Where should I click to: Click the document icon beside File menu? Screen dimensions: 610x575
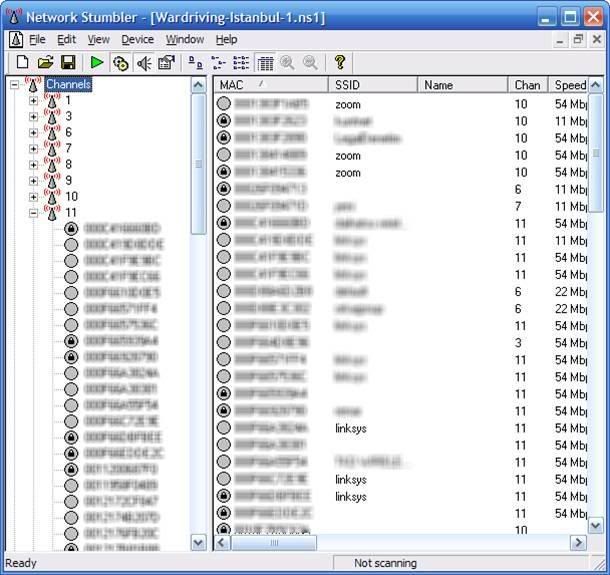(16, 40)
